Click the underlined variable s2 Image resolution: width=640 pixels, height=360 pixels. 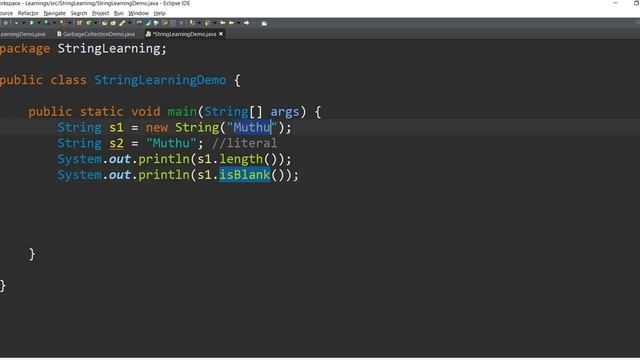click(116, 143)
